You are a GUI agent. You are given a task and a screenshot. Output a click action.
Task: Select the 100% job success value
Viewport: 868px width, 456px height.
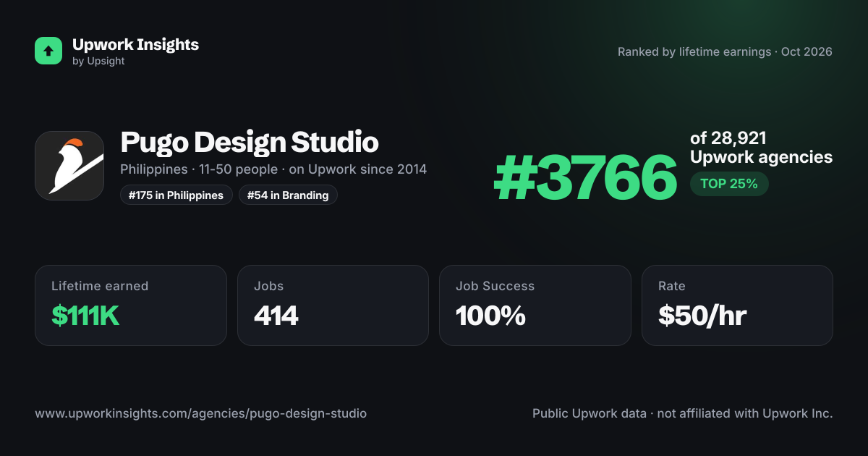490,316
